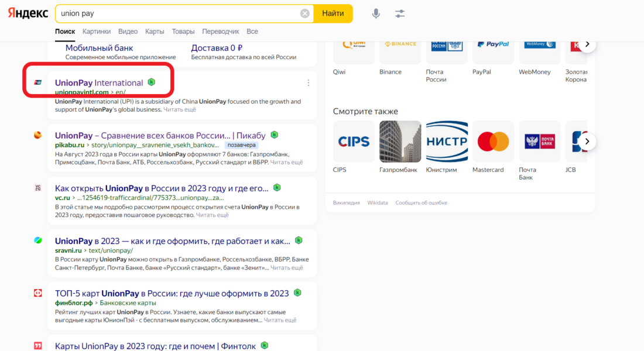
Task: Open three-dot menu for UnionPay International result
Action: (x=309, y=83)
